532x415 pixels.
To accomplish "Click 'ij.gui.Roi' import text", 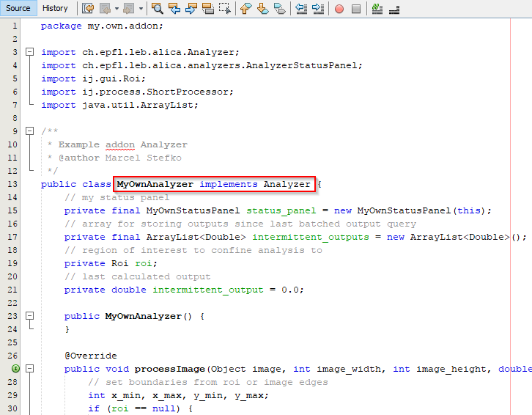I will point(111,78).
